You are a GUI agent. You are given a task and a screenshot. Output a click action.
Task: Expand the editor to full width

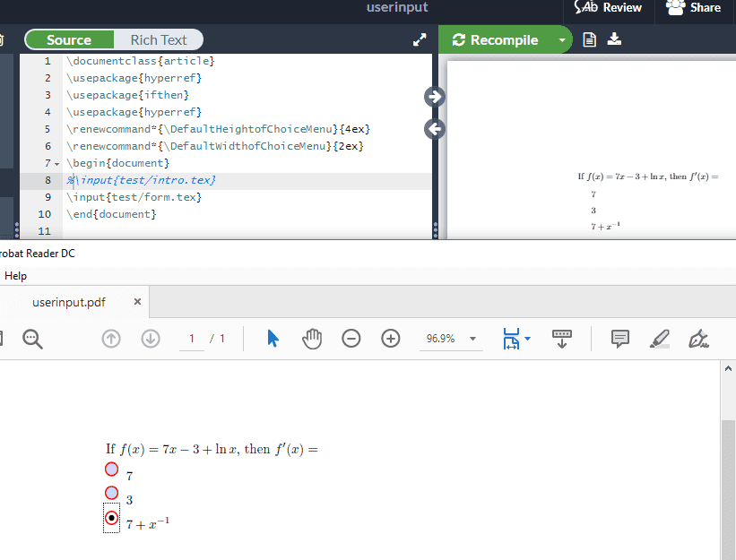[420, 39]
